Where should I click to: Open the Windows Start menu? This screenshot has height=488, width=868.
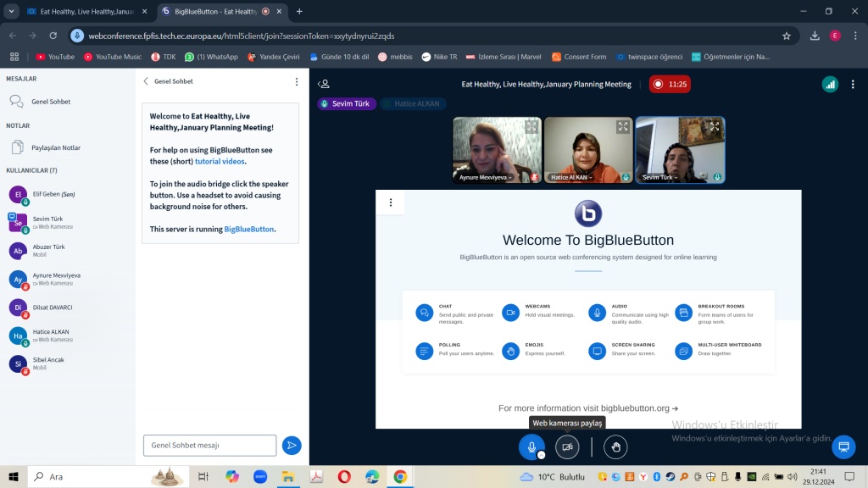14,476
